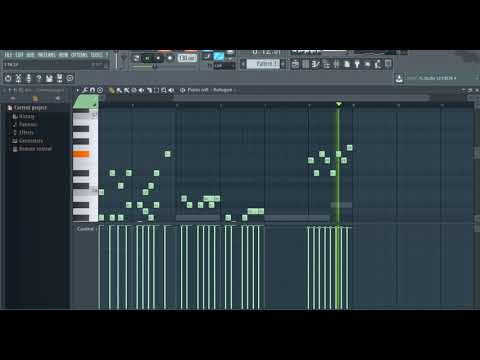
Task: Open piano roll magnet snap menu
Action: 92,90
